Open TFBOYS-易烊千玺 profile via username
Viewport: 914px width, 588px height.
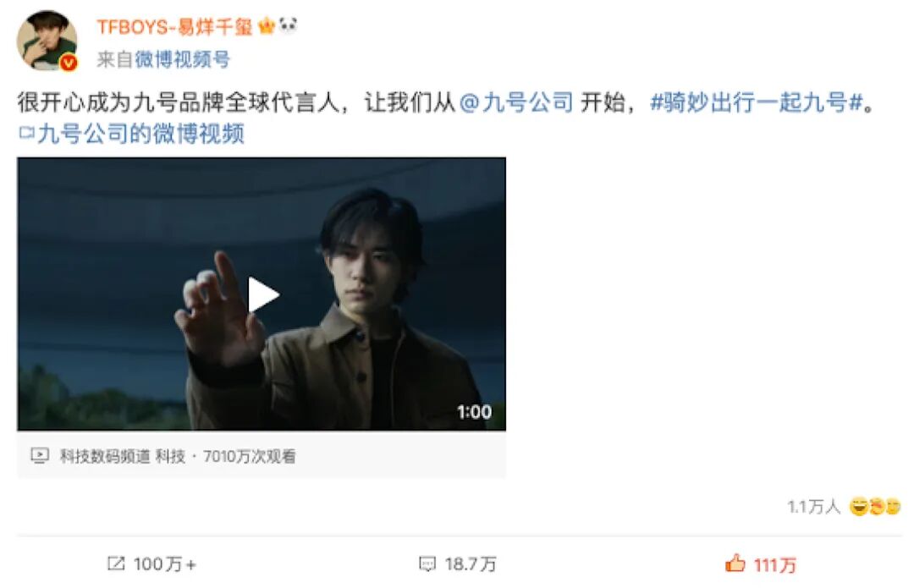(x=174, y=26)
